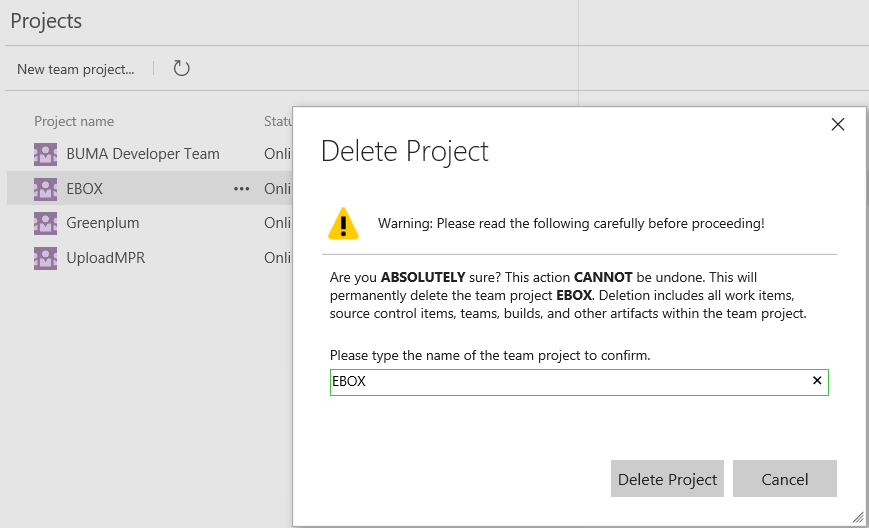The height and width of the screenshot is (528, 869).
Task: Select the BUMA Developer Team project
Action: coord(143,154)
